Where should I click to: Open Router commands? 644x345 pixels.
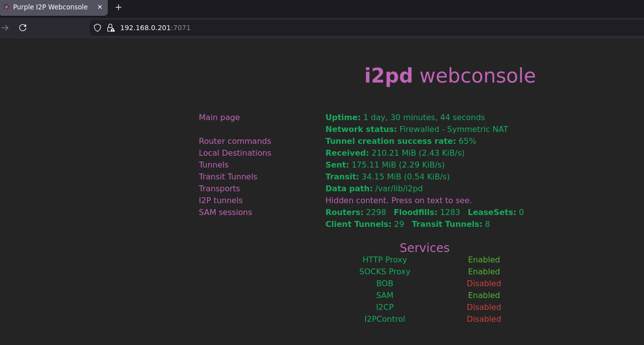coord(235,141)
